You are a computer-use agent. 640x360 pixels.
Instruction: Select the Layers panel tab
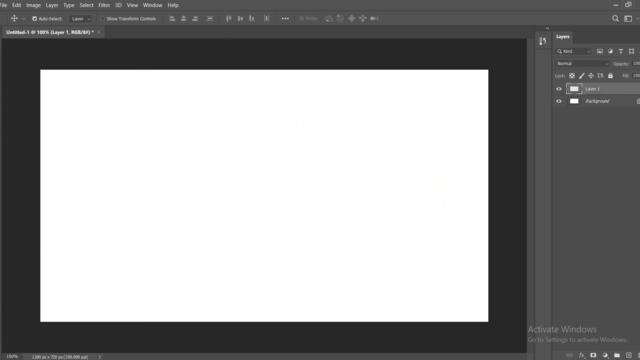click(x=563, y=37)
